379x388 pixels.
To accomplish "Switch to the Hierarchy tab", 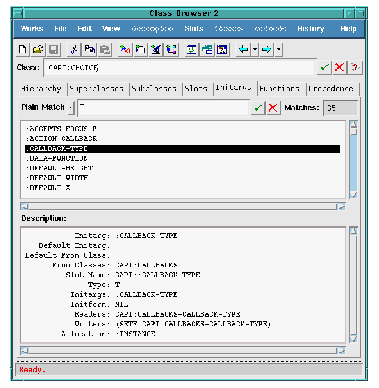I will (x=42, y=89).
